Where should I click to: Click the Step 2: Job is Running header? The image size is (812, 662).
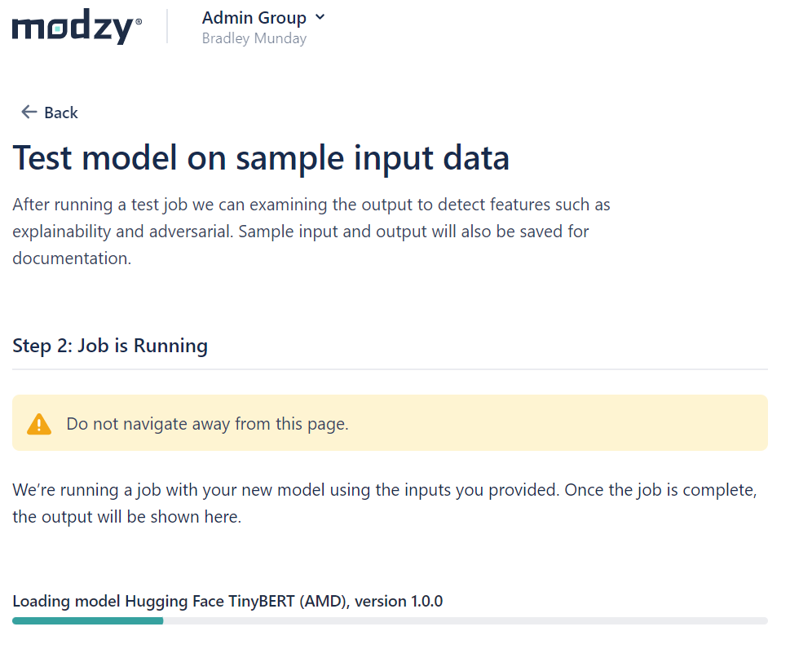coord(110,346)
